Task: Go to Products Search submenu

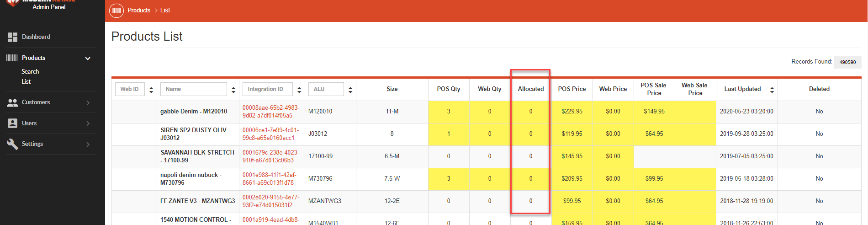Action: click(30, 71)
